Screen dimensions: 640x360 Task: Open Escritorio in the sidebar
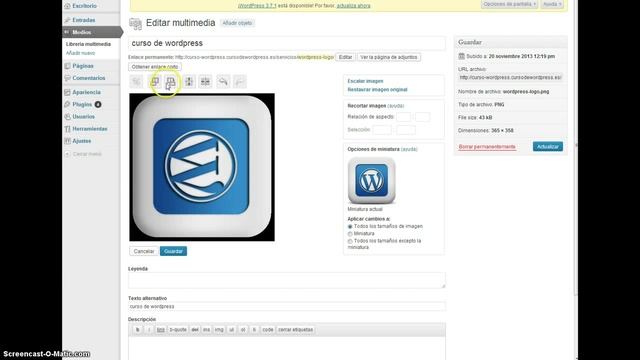(x=84, y=6)
